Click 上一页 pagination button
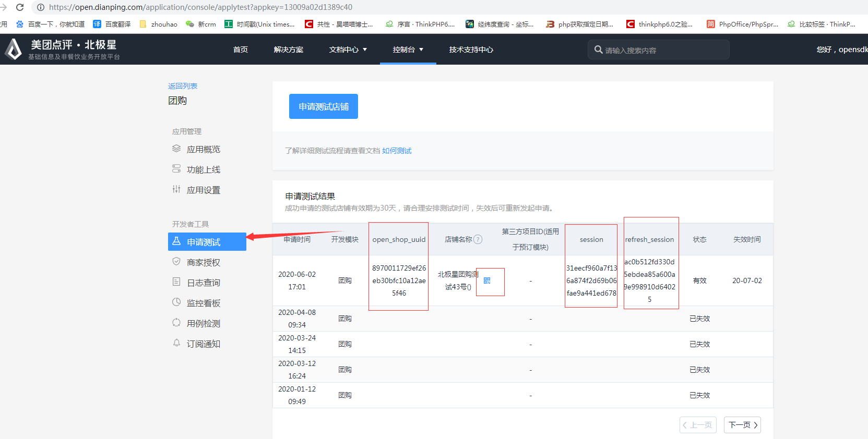868x439 pixels. (698, 425)
